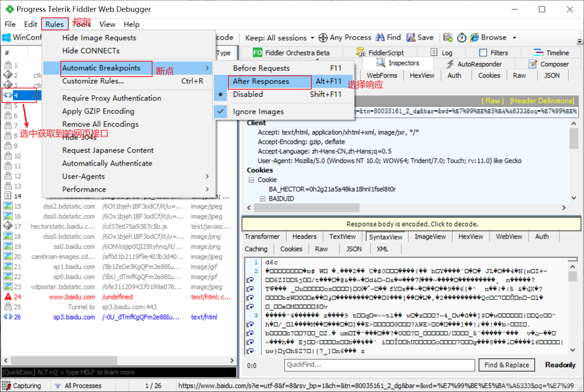Select the script icon of session 17

coord(8,226)
